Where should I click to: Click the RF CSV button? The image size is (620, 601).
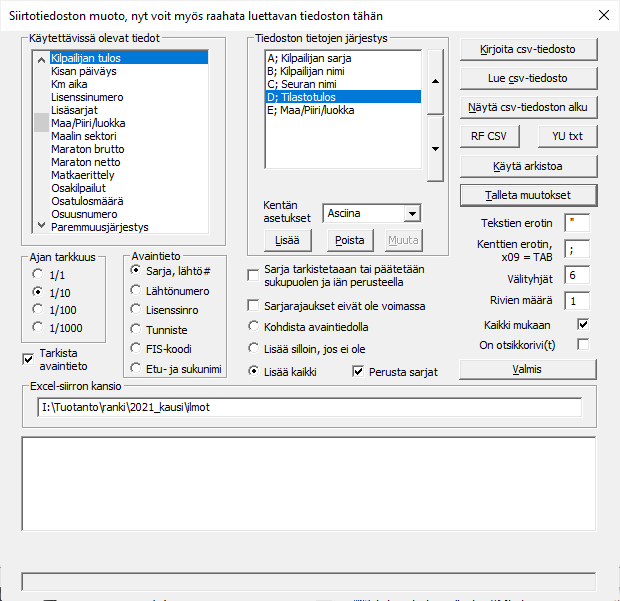coord(489,136)
